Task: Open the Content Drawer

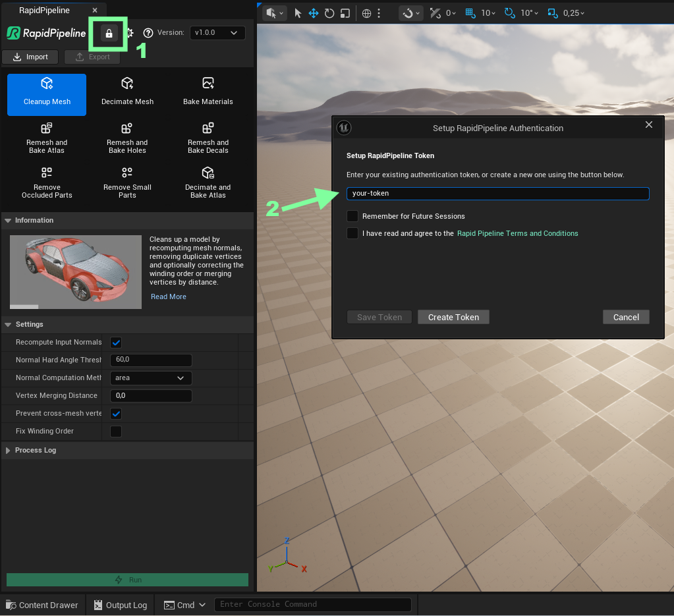Action: [x=42, y=605]
